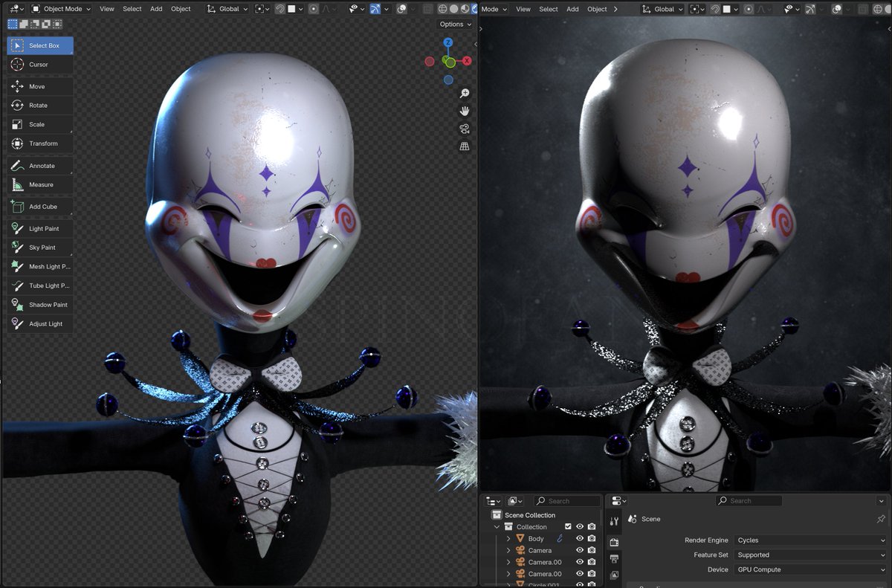Viewport: 892px width, 588px height.
Task: Open the Add menu in left viewport
Action: click(x=156, y=9)
